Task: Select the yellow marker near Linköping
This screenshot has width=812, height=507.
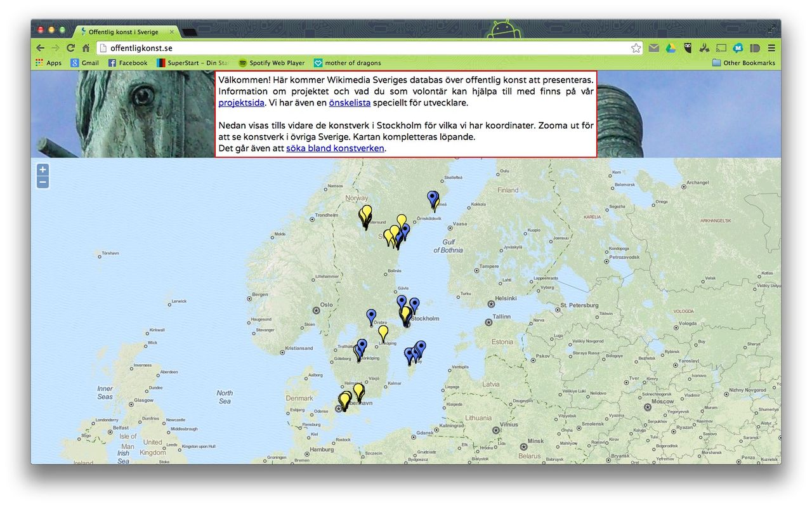Action: coord(383,333)
